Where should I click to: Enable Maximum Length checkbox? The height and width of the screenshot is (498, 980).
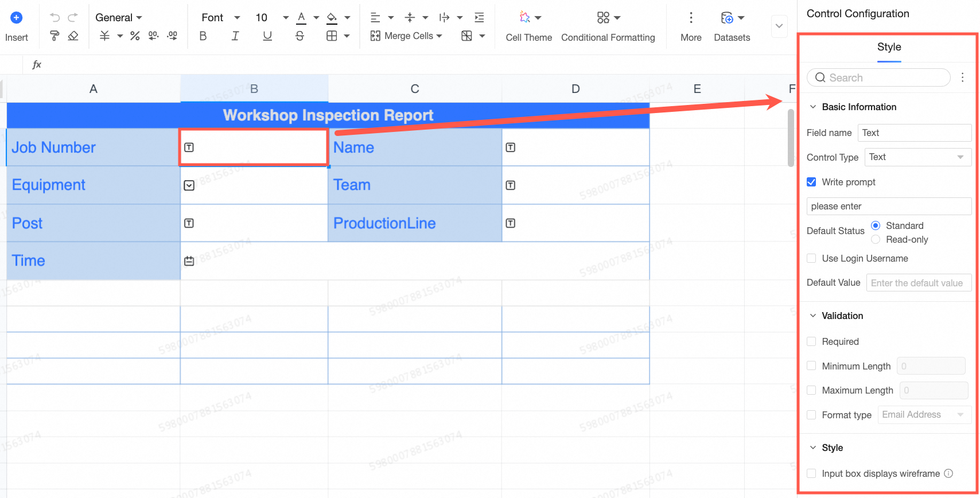pos(811,390)
